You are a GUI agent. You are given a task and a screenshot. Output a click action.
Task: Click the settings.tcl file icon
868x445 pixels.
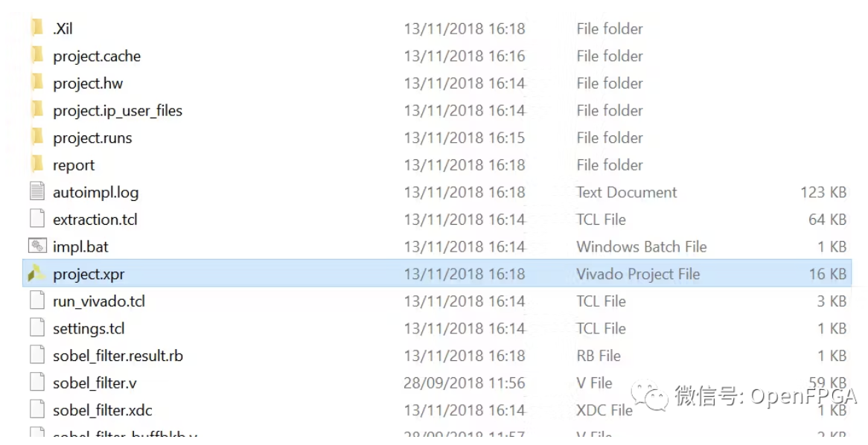[x=37, y=328]
